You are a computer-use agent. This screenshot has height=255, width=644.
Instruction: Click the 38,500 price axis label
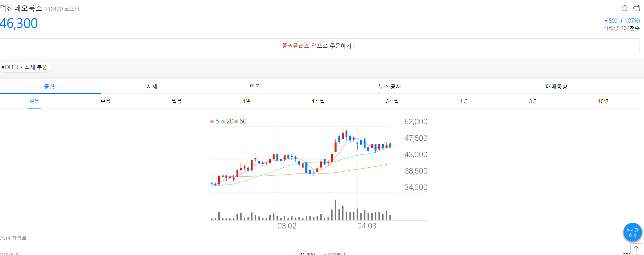(416, 171)
